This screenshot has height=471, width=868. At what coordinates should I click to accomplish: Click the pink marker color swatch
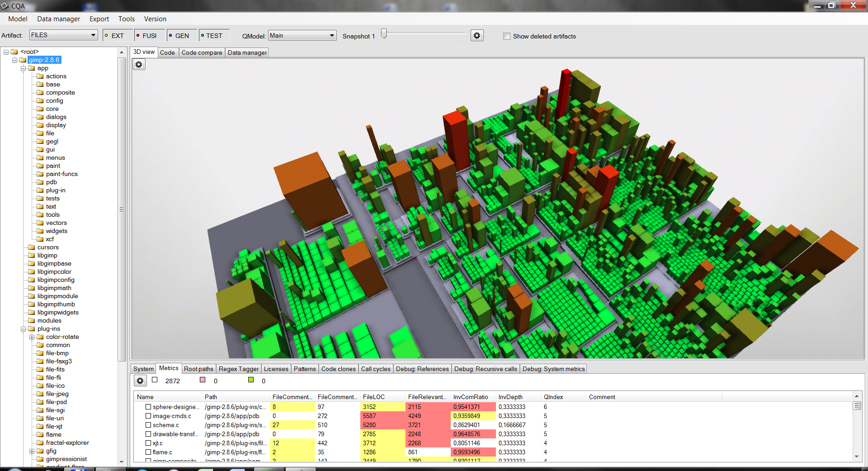(203, 380)
